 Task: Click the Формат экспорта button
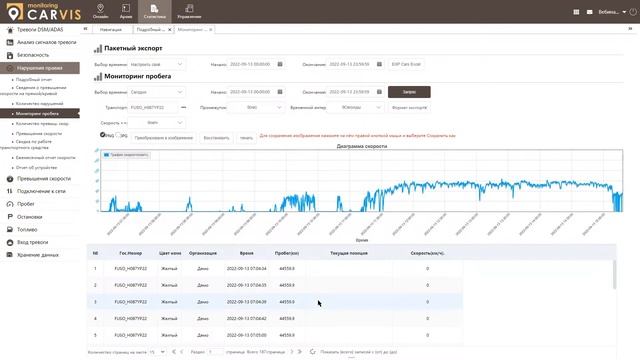[409, 108]
